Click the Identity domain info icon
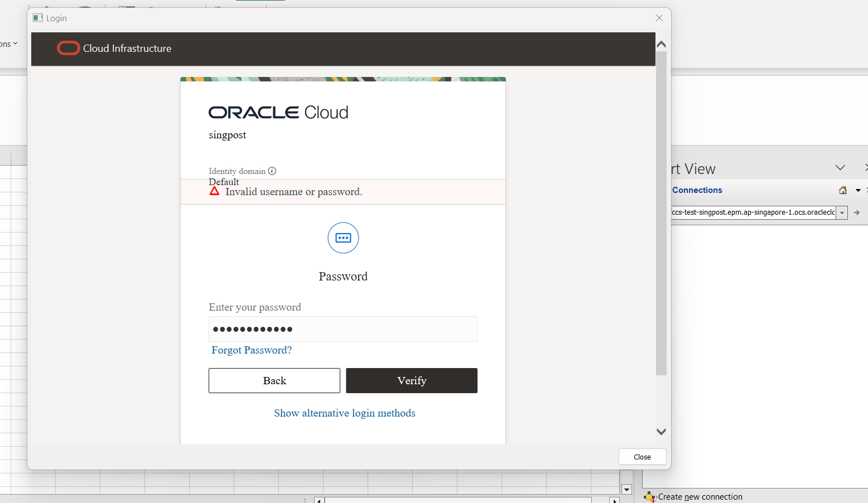868x503 pixels. (272, 171)
